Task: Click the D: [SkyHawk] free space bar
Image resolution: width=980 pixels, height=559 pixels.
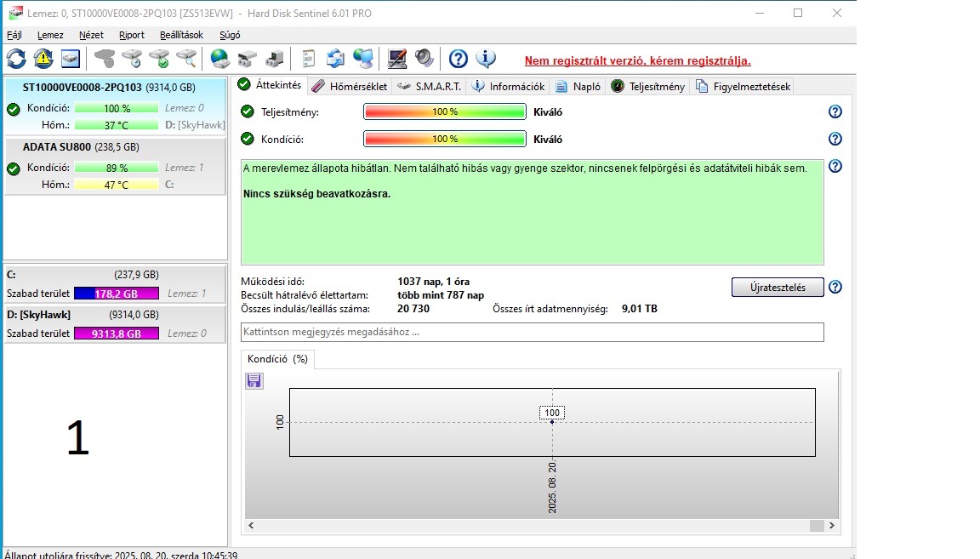Action: point(117,334)
